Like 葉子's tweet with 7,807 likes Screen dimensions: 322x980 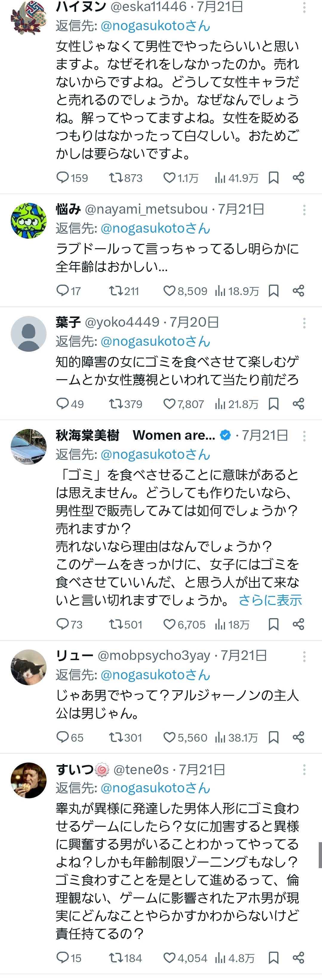point(170,404)
